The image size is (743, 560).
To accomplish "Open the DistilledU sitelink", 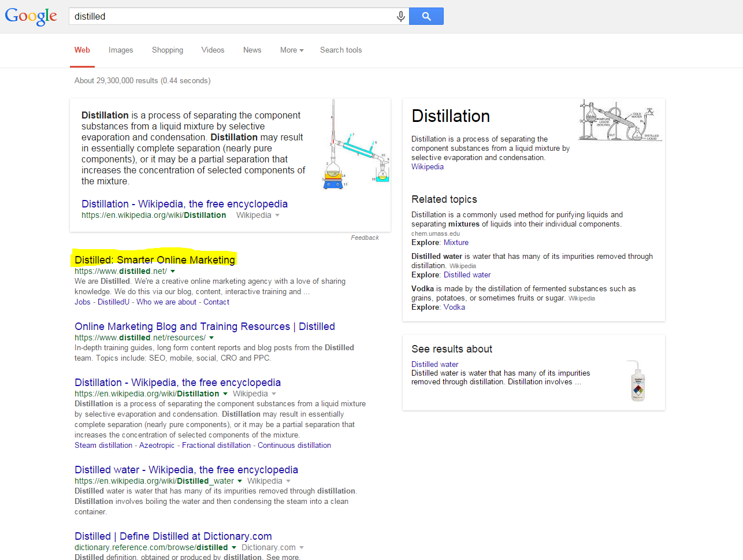I will point(113,302).
